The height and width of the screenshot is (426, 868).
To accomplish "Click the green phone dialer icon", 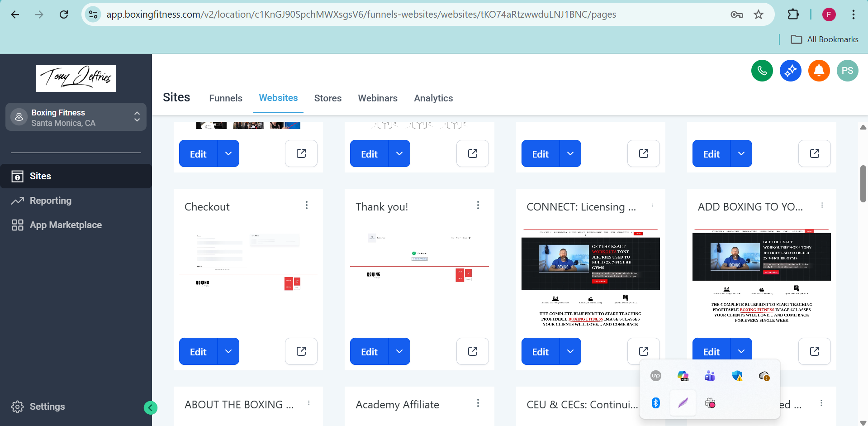I will click(x=762, y=71).
